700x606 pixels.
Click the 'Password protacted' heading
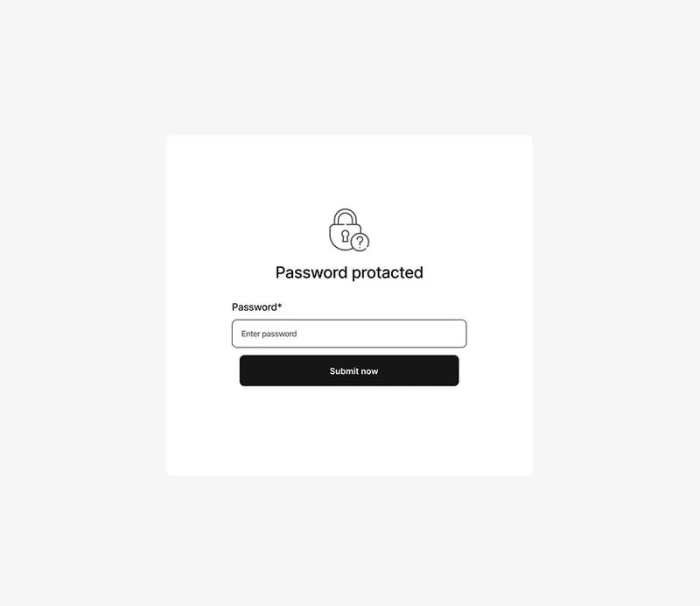pyautogui.click(x=349, y=272)
